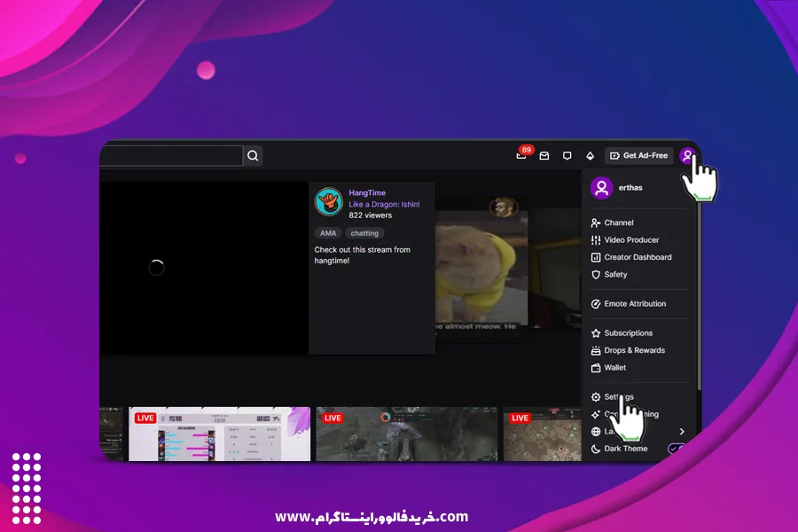Click the search magnifier button
Screen dimensions: 798x532
(253, 156)
